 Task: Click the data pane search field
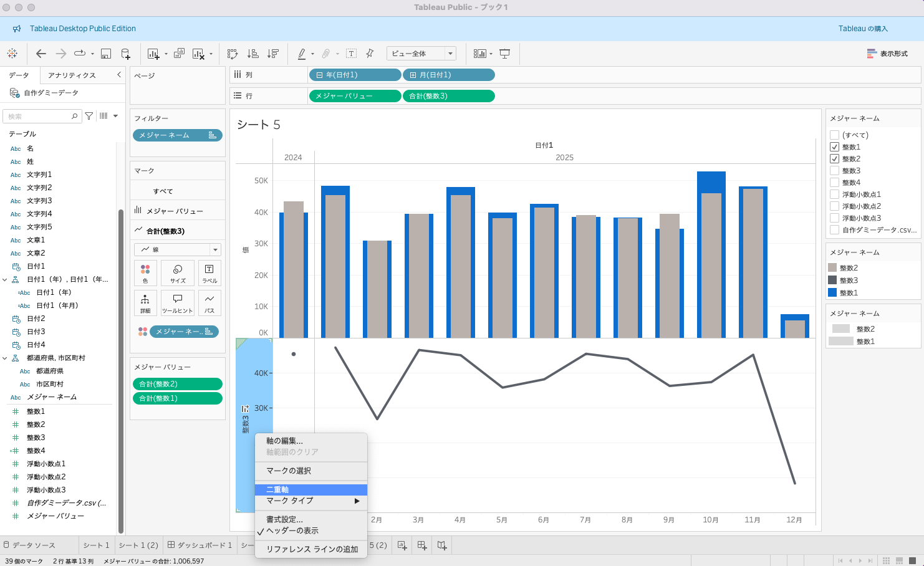coord(40,117)
